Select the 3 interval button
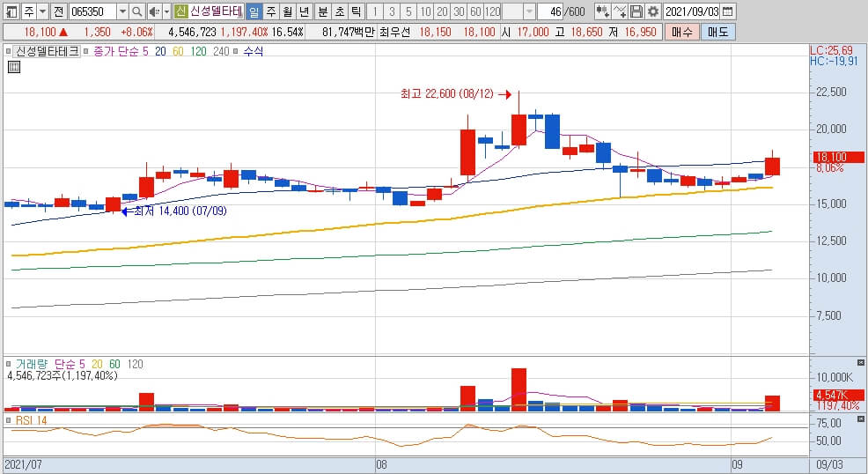The image size is (868, 474). (392, 11)
